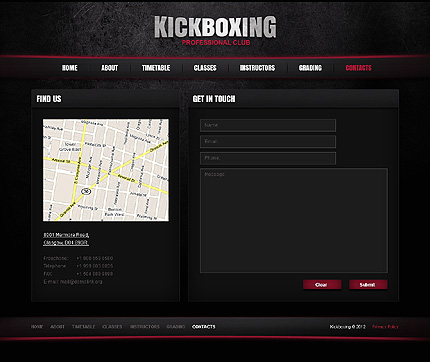Select Timetable in the footer navigation
The width and height of the screenshot is (430, 362).
(84, 327)
